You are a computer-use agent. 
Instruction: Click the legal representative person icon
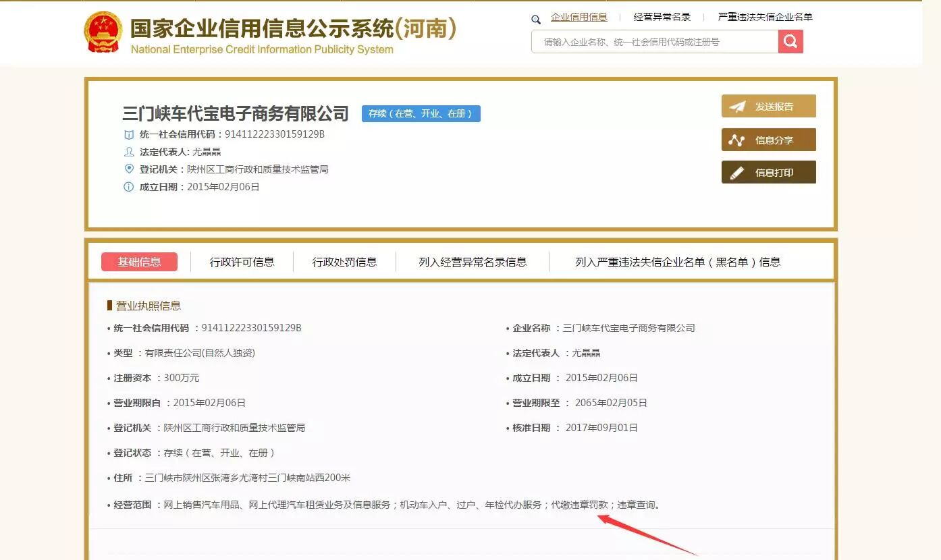pyautogui.click(x=129, y=152)
